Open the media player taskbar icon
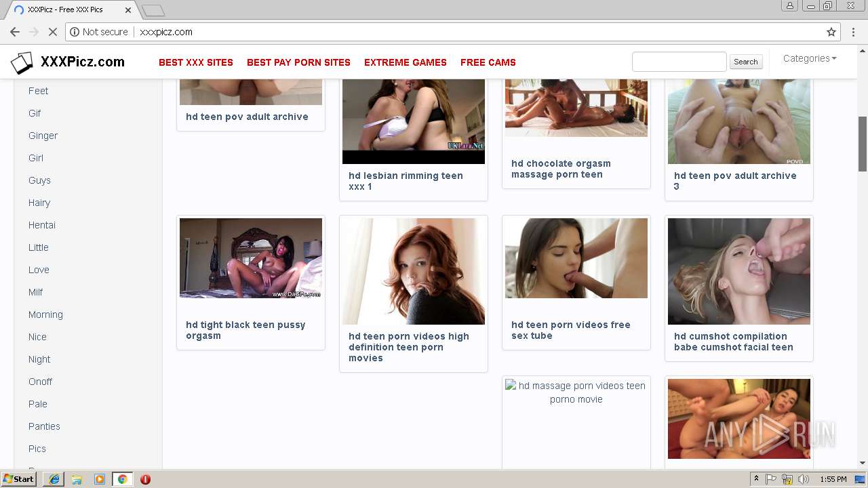This screenshot has width=868, height=488. point(99,479)
